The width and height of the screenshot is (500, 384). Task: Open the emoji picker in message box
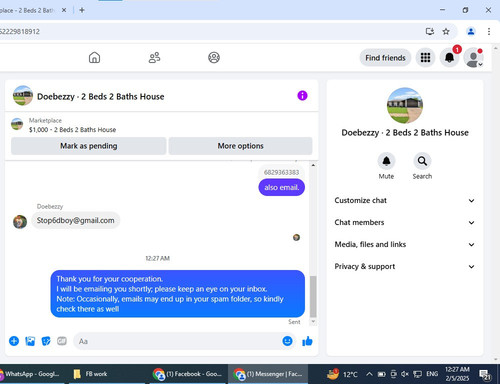[287, 341]
